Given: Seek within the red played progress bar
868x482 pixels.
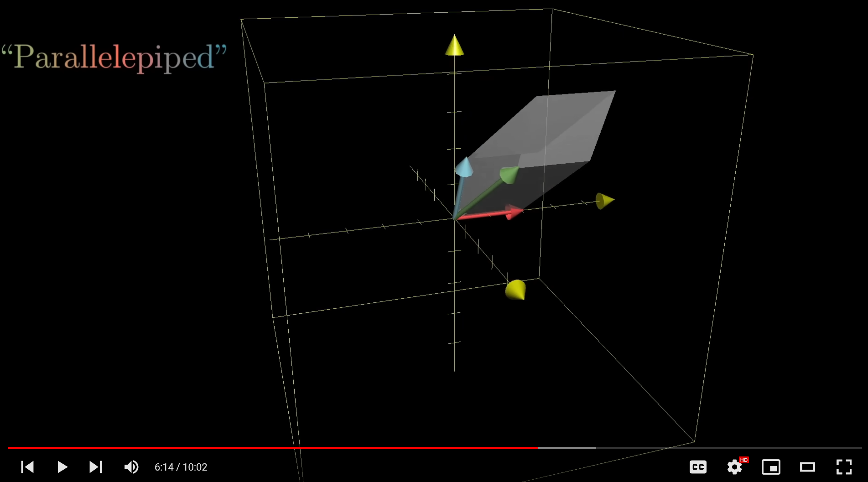Looking at the screenshot, I should pos(274,448).
